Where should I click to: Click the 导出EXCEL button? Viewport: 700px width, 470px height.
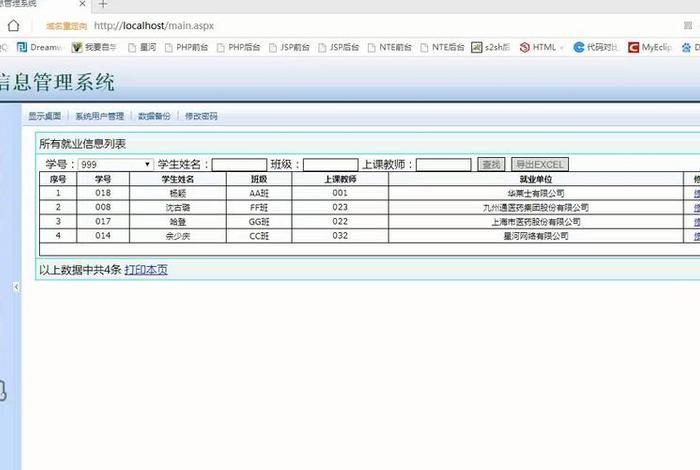539,164
